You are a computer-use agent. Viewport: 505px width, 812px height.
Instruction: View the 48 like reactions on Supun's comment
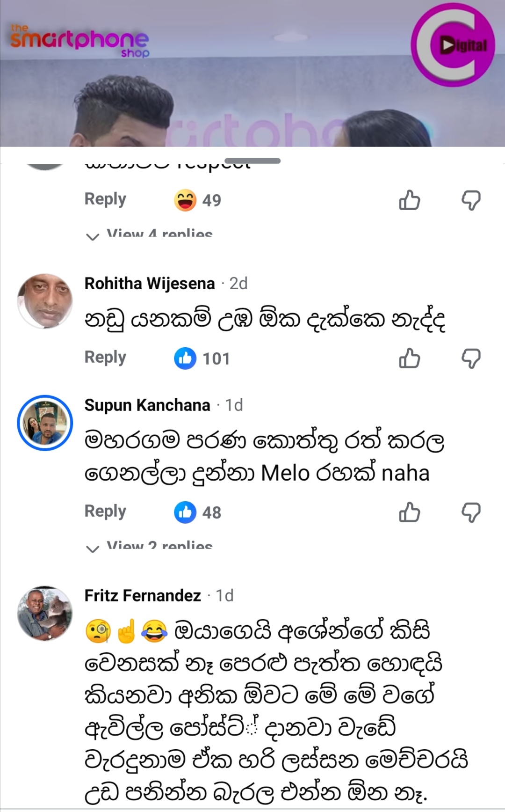197,512
